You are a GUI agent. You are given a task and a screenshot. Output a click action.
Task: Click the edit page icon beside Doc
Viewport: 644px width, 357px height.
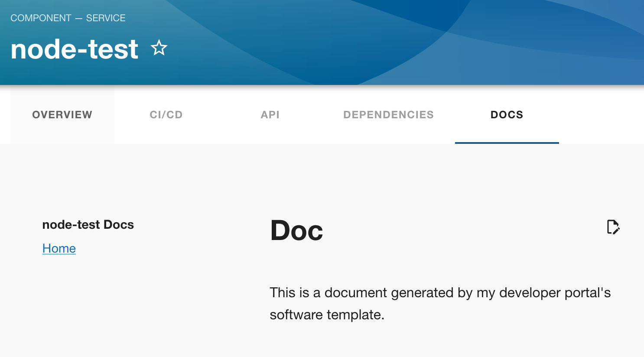point(613,227)
